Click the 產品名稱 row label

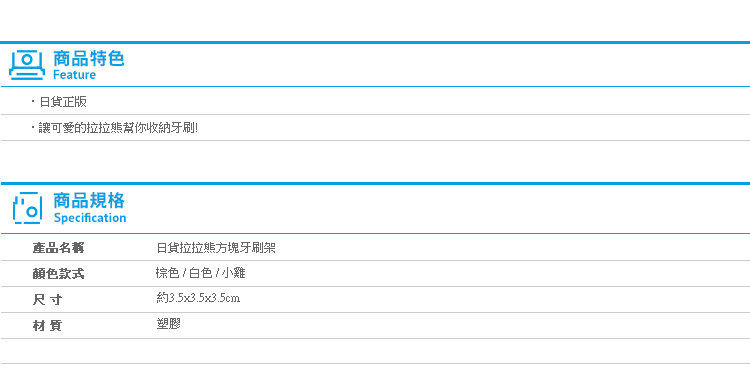tap(58, 248)
